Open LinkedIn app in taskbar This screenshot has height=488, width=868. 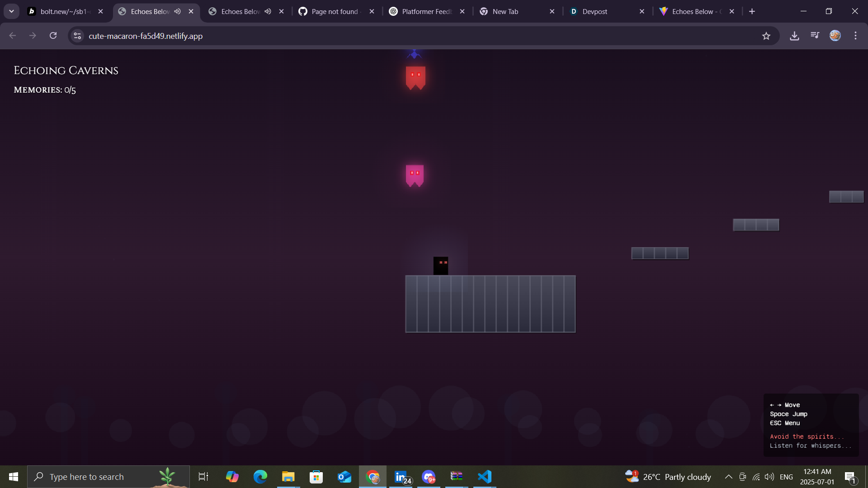[401, 477]
